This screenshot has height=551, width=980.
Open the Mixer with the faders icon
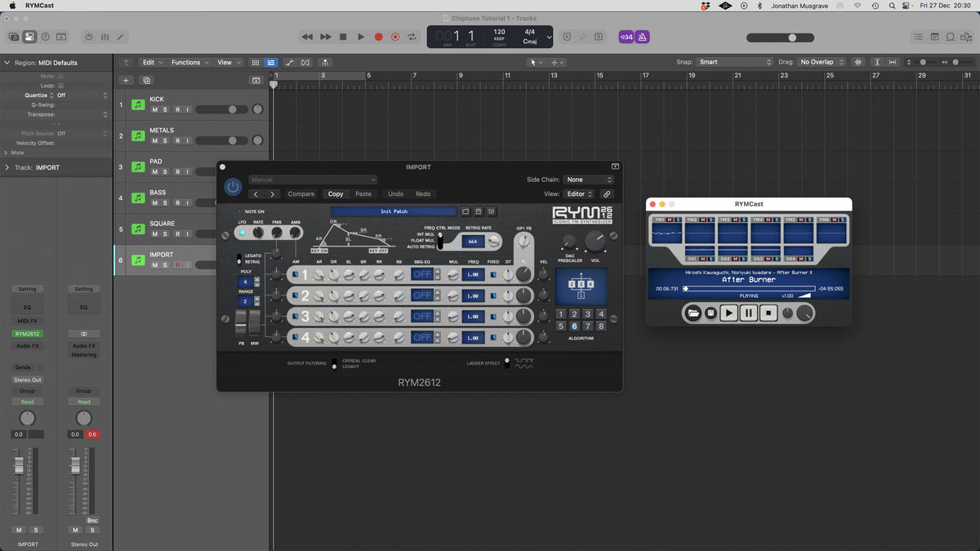click(x=105, y=37)
